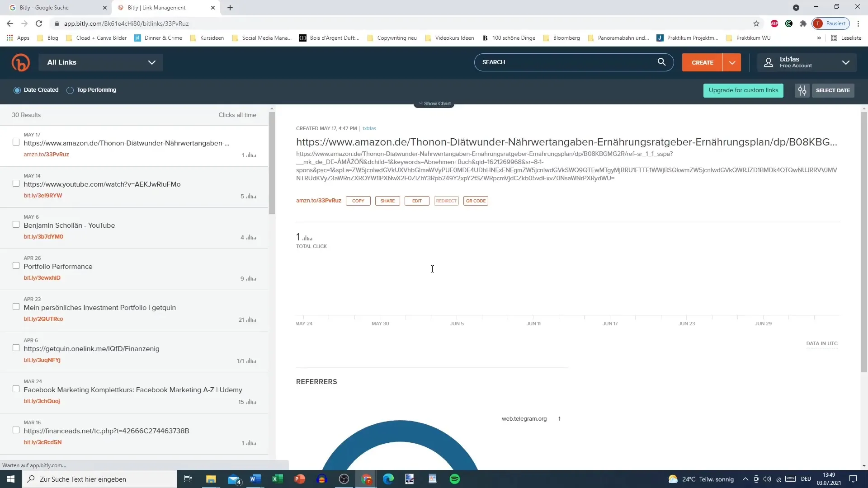Open browser extensions puzzle icon
Screen dimensions: 868x488
(x=803, y=23)
